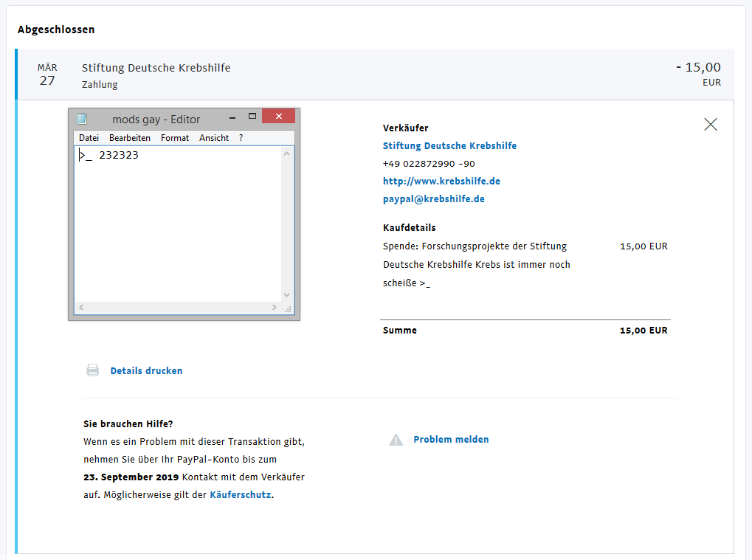Screen dimensions: 752x560
Task: Click the Problem melden link
Action: (x=451, y=439)
